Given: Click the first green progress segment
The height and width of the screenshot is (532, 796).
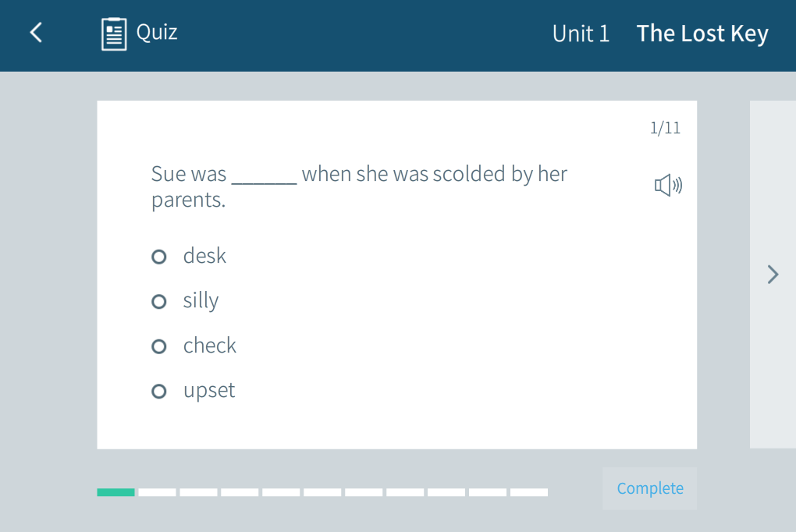Looking at the screenshot, I should [x=115, y=492].
